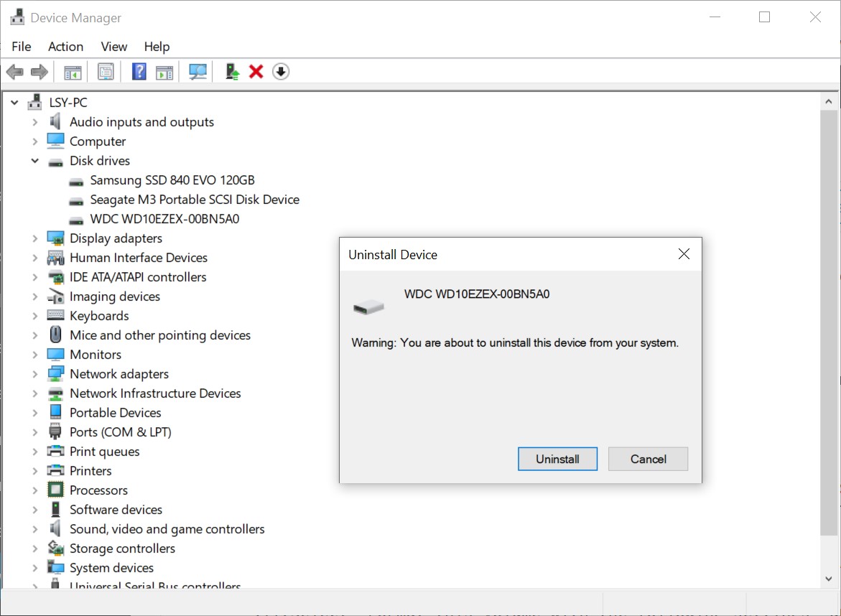841x616 pixels.
Task: Close the Uninstall Device dialog
Action: pyautogui.click(x=684, y=254)
